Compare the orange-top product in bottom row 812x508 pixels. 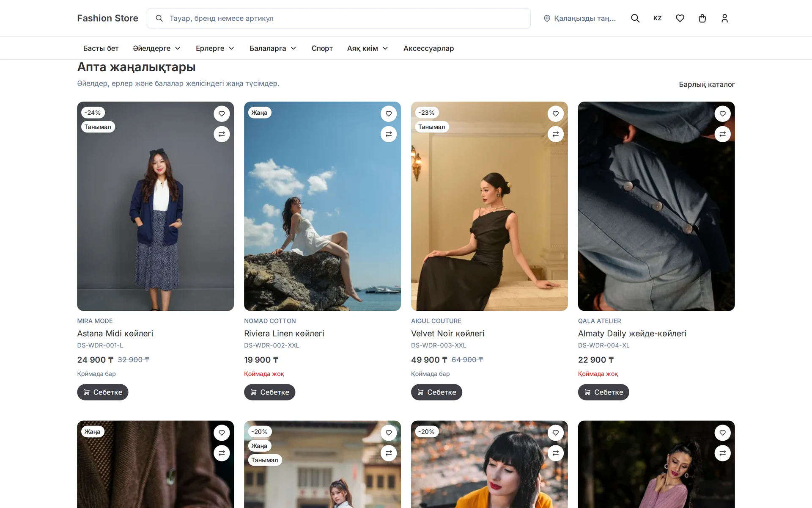click(556, 453)
